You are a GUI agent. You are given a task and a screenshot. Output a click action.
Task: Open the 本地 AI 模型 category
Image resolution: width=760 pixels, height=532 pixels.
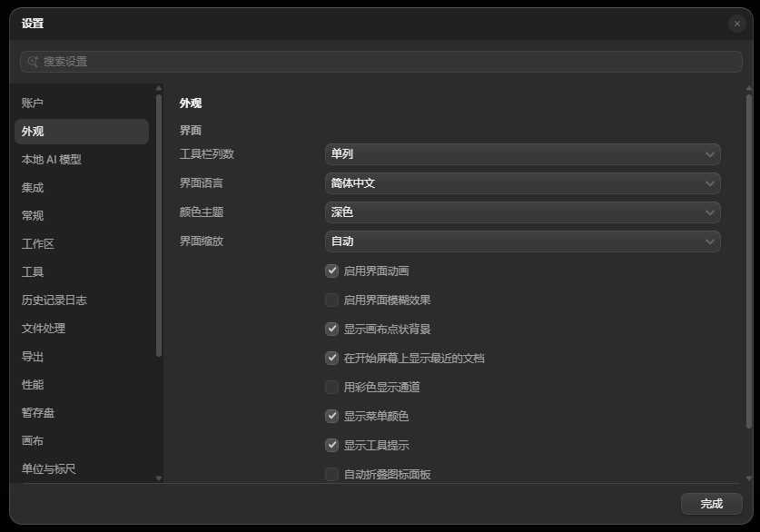(82, 160)
